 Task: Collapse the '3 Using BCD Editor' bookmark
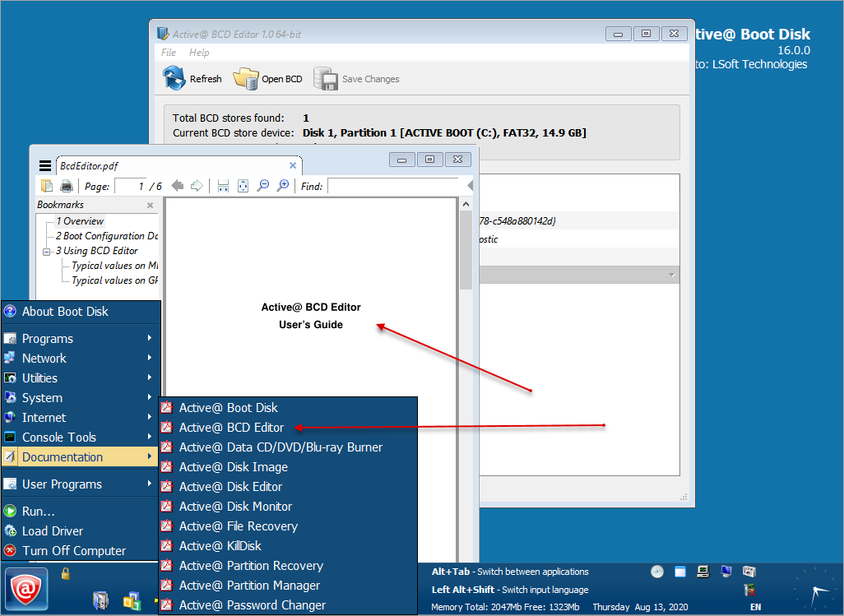pyautogui.click(x=47, y=251)
